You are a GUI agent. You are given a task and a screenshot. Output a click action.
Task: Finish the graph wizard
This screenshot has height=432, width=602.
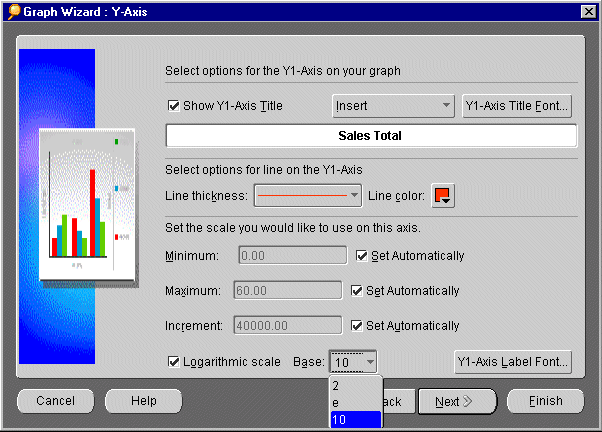[545, 401]
